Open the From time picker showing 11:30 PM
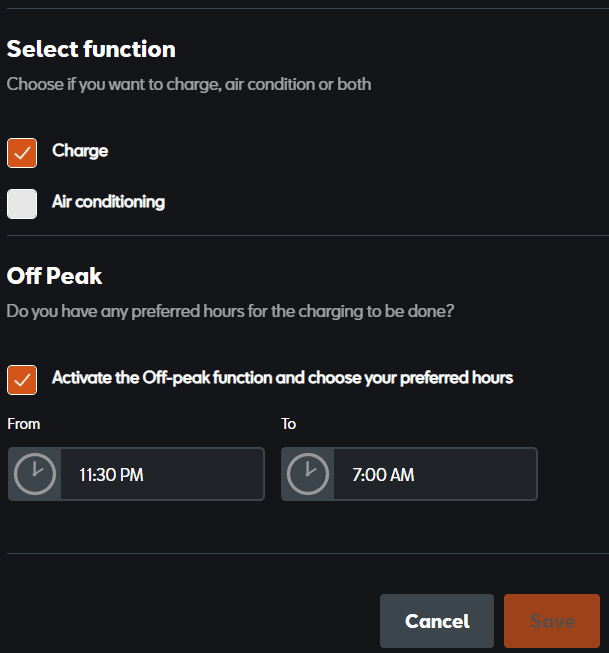This screenshot has width=609, height=653. [162, 474]
